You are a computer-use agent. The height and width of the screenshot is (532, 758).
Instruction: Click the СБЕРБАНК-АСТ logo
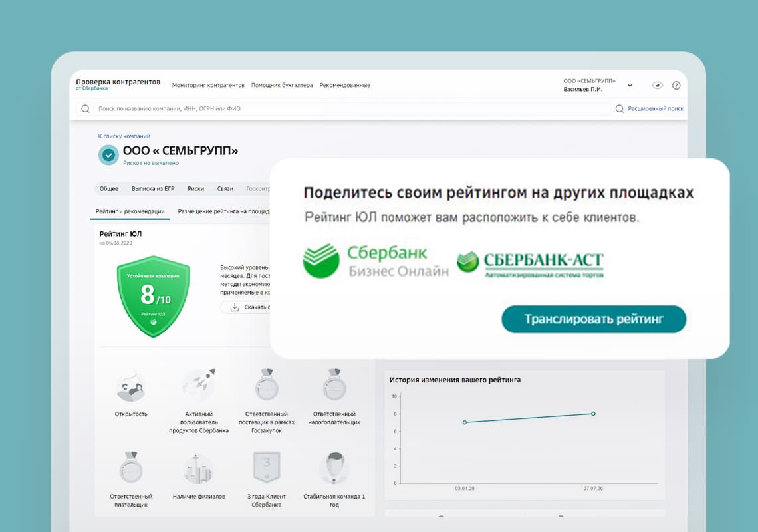pos(531,265)
